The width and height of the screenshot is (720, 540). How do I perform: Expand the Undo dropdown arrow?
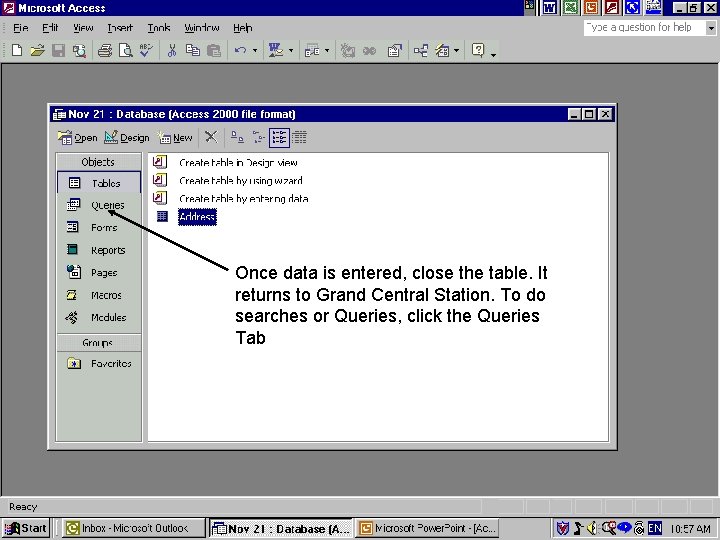click(x=255, y=51)
